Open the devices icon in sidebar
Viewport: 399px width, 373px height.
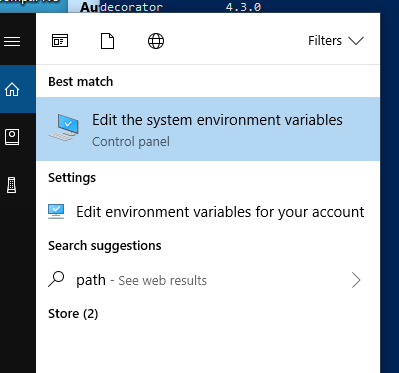pyautogui.click(x=12, y=185)
